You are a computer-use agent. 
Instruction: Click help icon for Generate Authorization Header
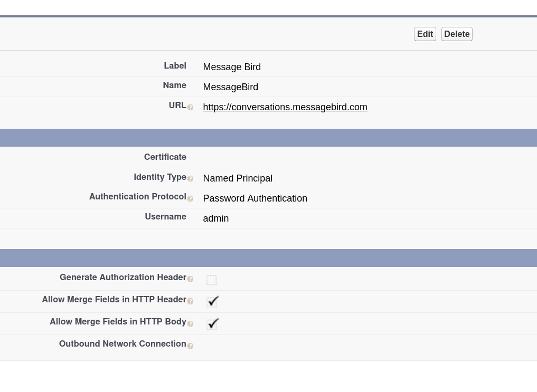[191, 279]
